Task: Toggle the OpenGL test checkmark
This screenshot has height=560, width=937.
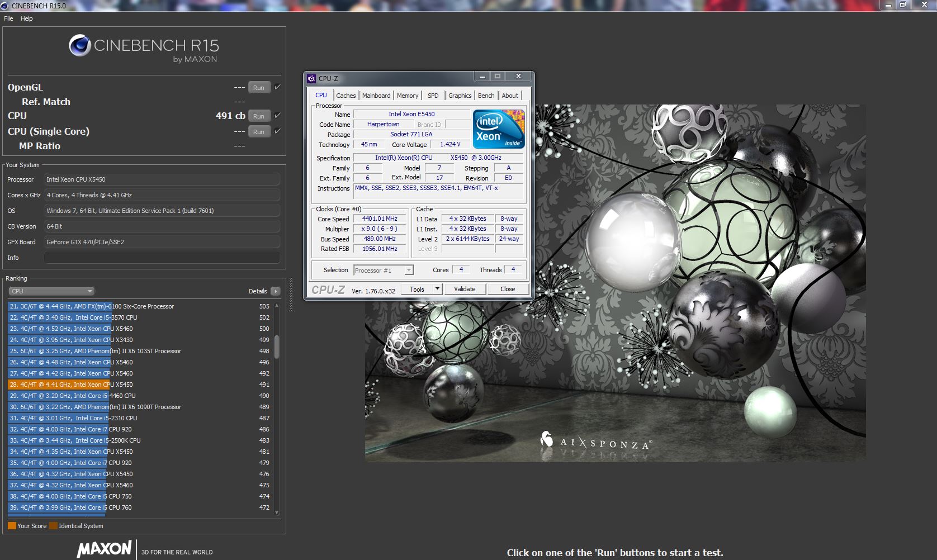Action: coord(278,87)
